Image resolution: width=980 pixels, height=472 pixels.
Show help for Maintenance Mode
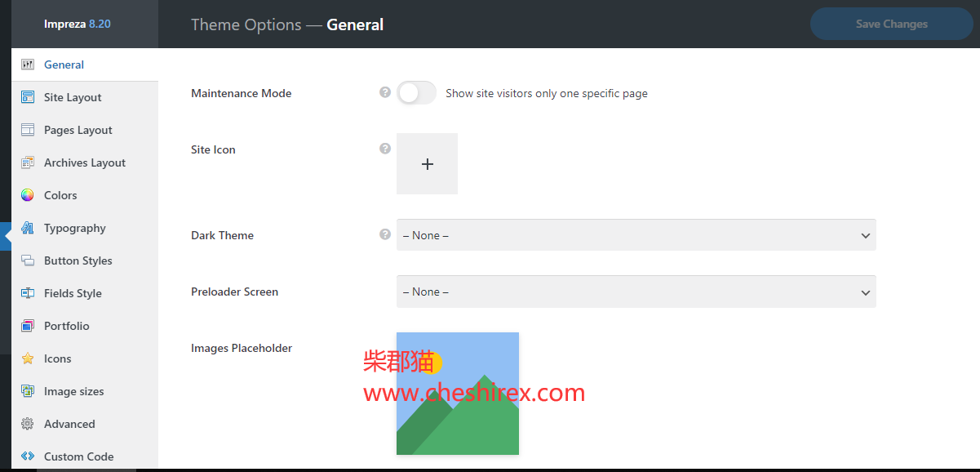(385, 92)
